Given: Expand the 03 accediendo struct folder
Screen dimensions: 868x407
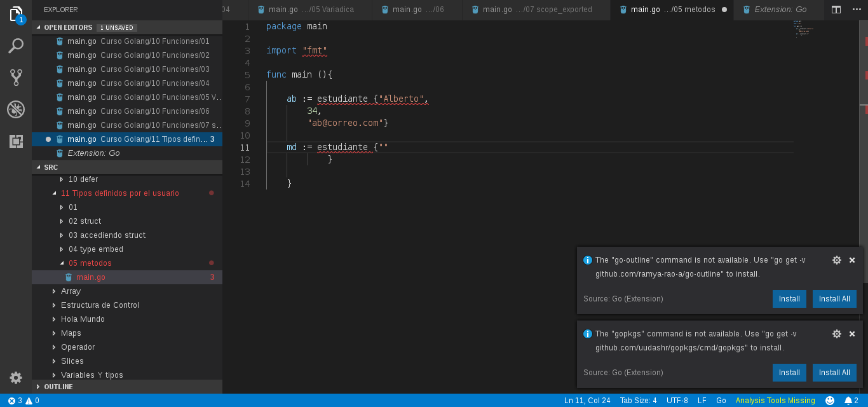Looking at the screenshot, I should tap(62, 235).
